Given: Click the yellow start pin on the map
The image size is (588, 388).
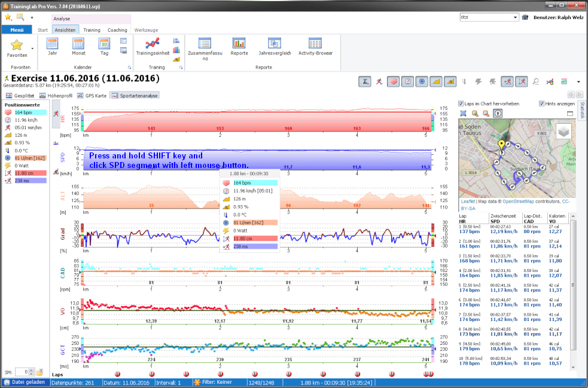Looking at the screenshot, I should pyautogui.click(x=501, y=145).
